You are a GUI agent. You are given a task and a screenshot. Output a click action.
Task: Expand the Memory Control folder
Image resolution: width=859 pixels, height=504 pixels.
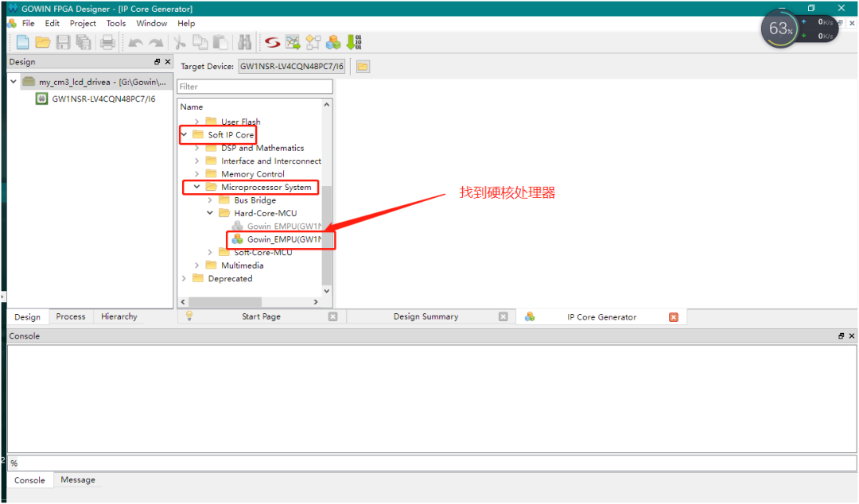[x=196, y=174]
